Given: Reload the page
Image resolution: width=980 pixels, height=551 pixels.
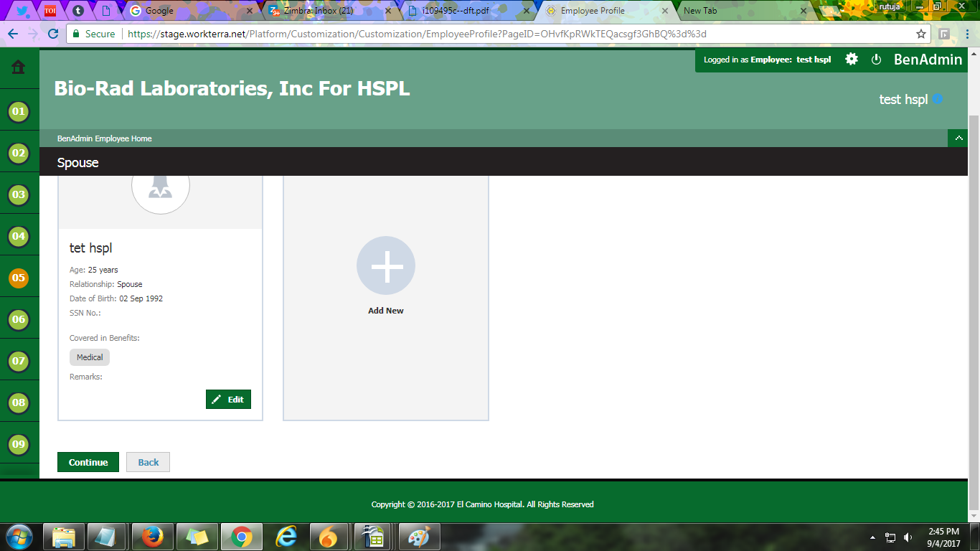Looking at the screenshot, I should 53,34.
